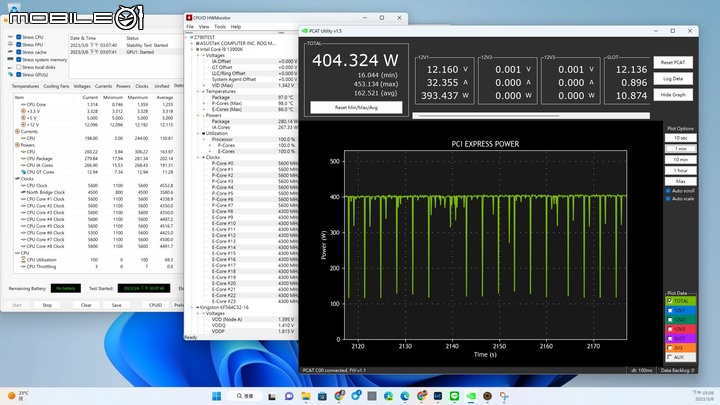
Task: Click the Hide Graph button
Action: (x=673, y=95)
